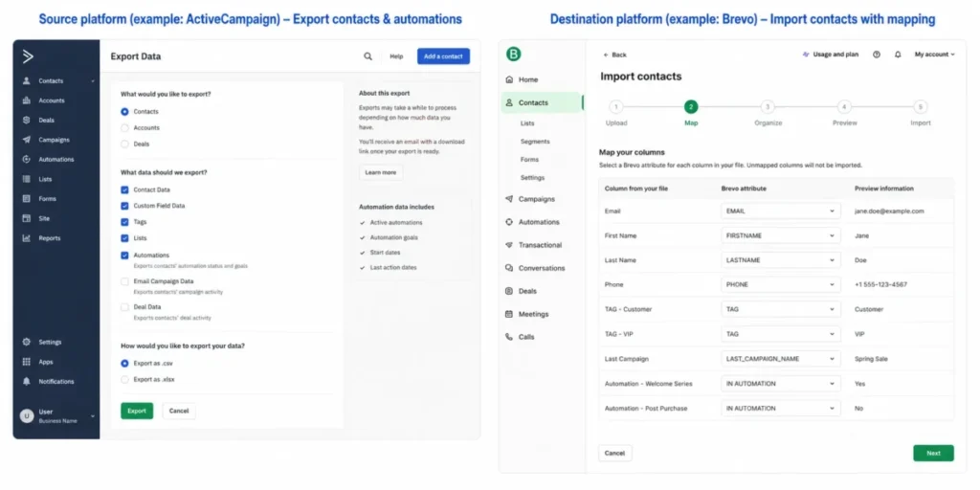Enable the Email Campaign Data checkbox
This screenshot has width=980, height=490.
[x=124, y=282]
